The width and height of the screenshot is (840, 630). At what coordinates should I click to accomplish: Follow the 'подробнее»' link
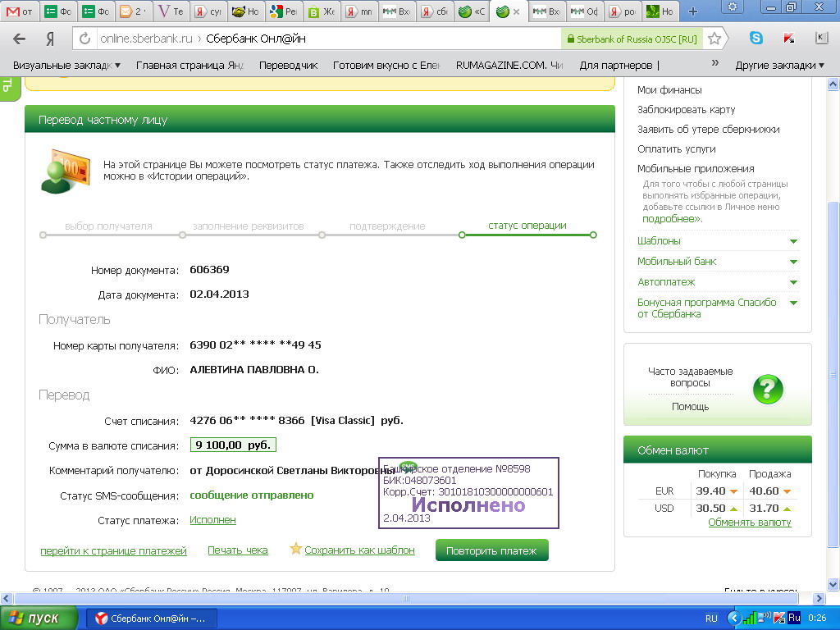click(x=672, y=219)
